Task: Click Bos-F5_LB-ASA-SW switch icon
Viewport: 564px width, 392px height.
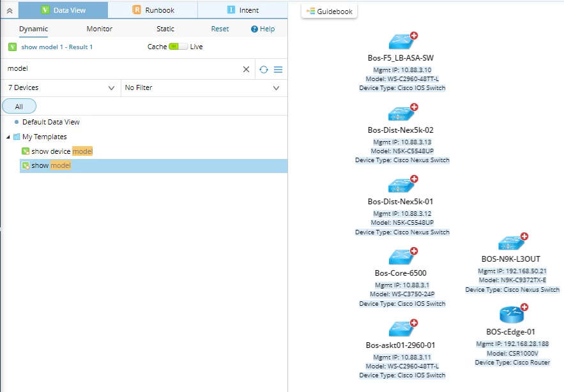Action: coord(400,41)
